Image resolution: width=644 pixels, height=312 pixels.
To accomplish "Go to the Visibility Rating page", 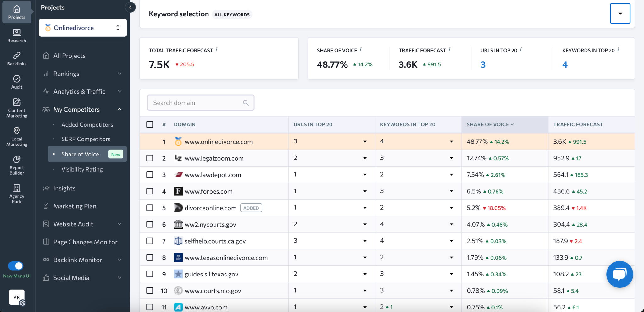I will (x=82, y=169).
